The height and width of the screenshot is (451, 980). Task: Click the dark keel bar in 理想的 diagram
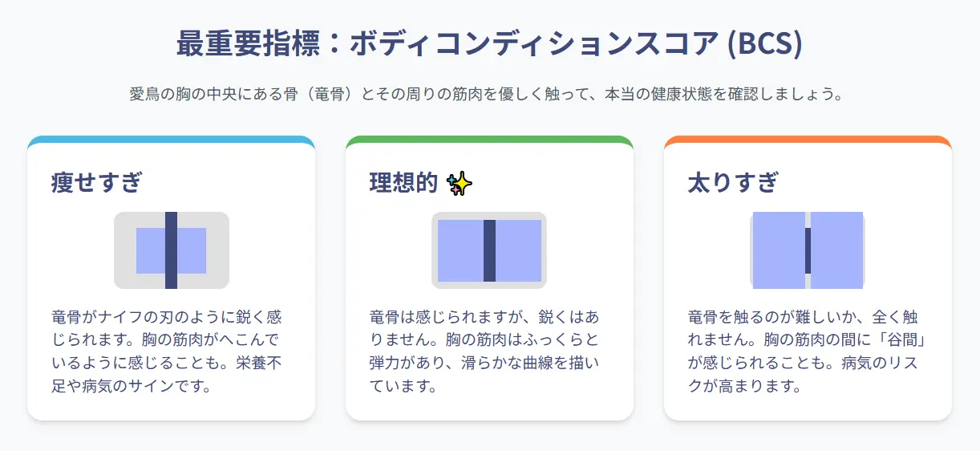click(489, 250)
